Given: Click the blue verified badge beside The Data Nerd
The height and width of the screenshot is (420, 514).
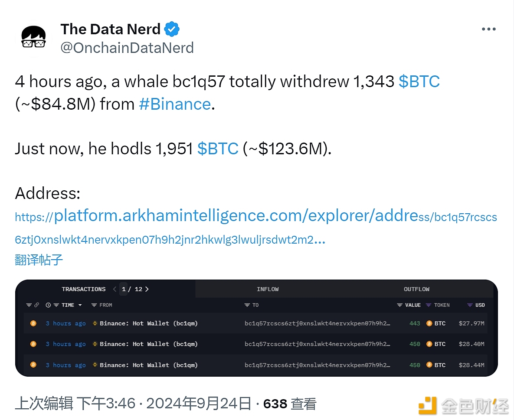Looking at the screenshot, I should tap(172, 29).
